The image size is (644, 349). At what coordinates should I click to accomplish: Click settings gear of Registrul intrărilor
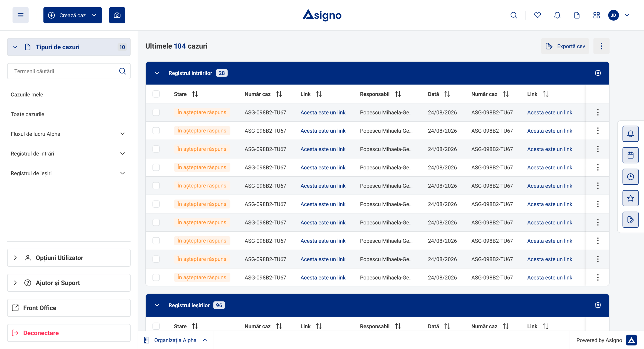[x=598, y=73]
